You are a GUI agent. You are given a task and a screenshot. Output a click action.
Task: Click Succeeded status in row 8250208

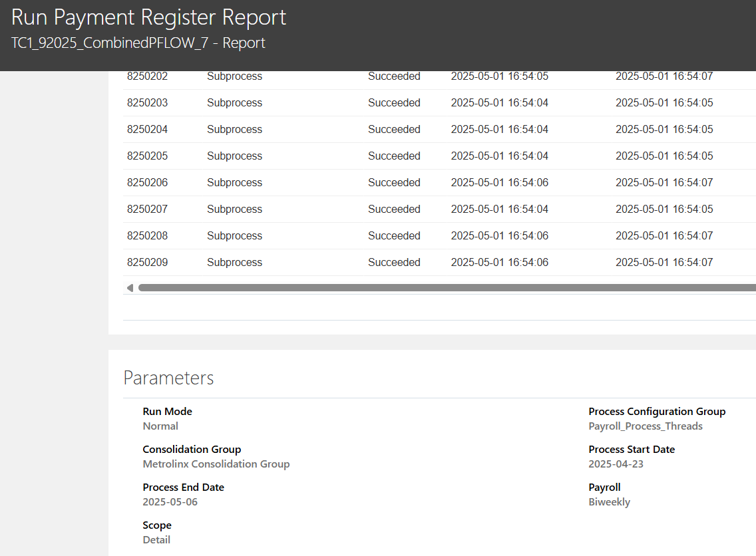(x=395, y=235)
